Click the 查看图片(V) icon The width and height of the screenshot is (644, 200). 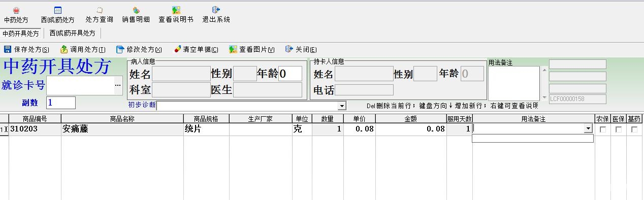click(x=233, y=49)
